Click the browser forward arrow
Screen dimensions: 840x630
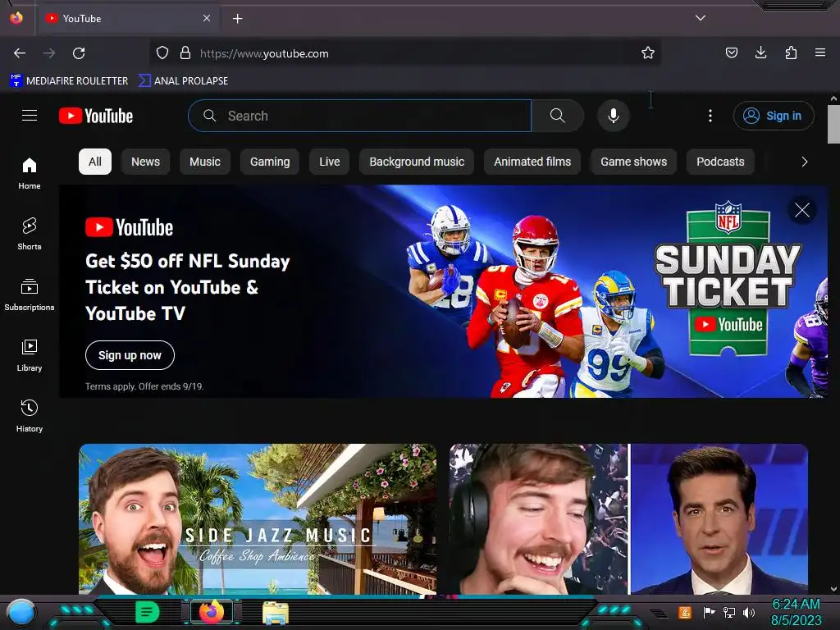tap(49, 53)
